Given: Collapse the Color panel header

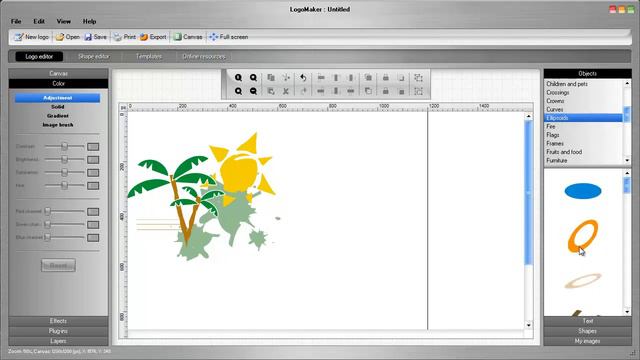Looking at the screenshot, I should coord(58,83).
